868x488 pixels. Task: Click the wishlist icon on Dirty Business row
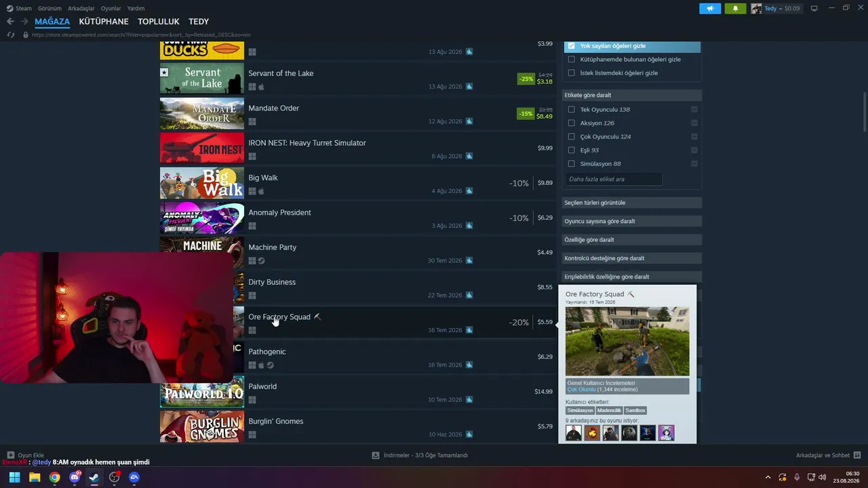tap(469, 296)
